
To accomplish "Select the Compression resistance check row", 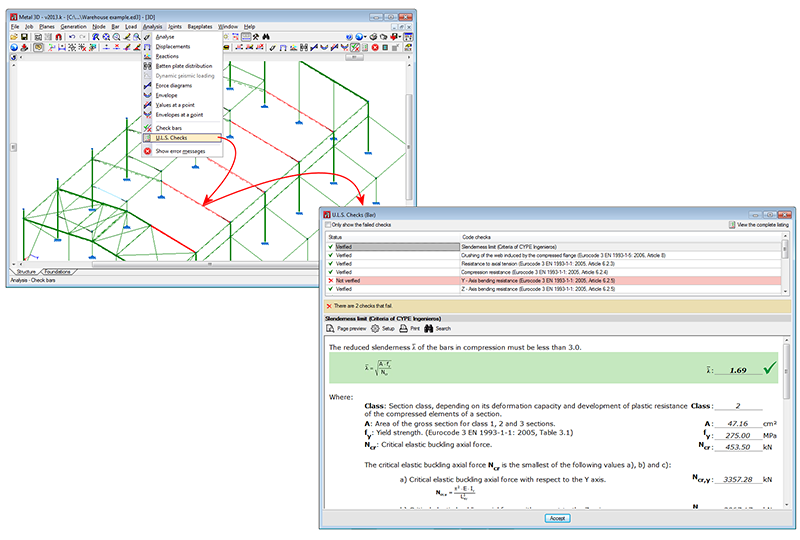I will [x=554, y=272].
